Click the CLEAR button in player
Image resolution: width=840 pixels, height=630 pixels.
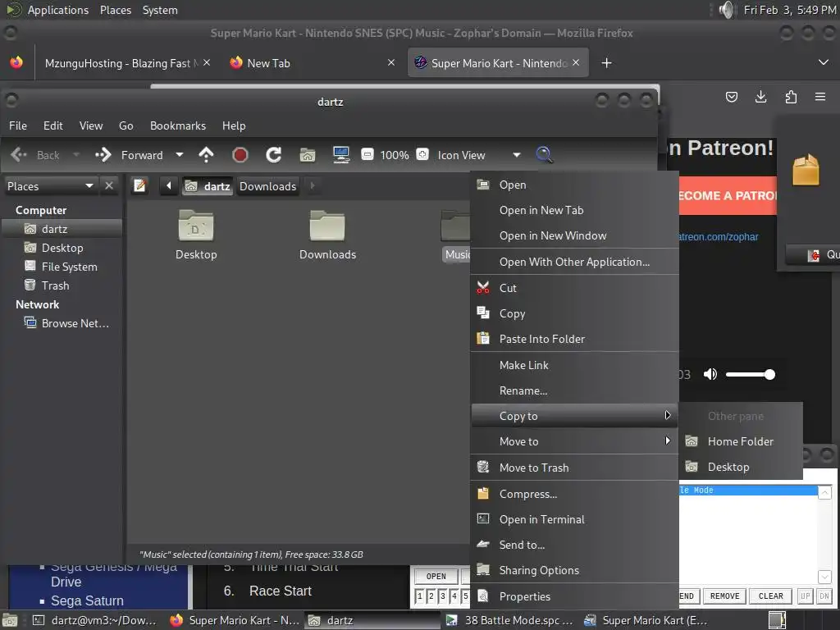pos(770,596)
